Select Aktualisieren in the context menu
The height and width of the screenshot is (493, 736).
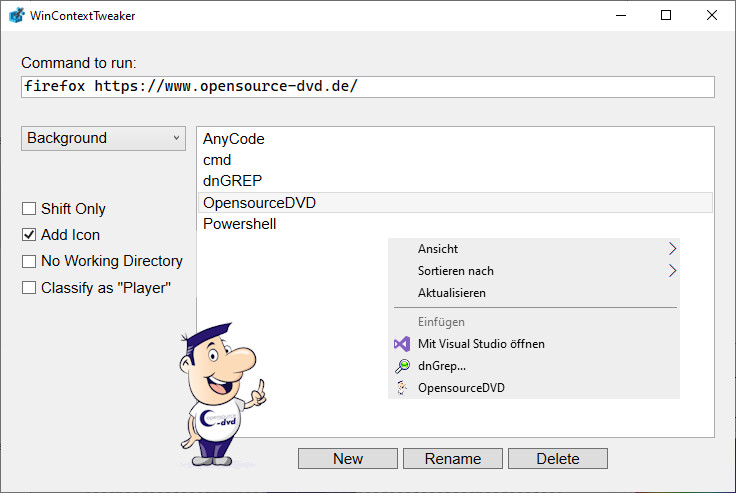(452, 293)
